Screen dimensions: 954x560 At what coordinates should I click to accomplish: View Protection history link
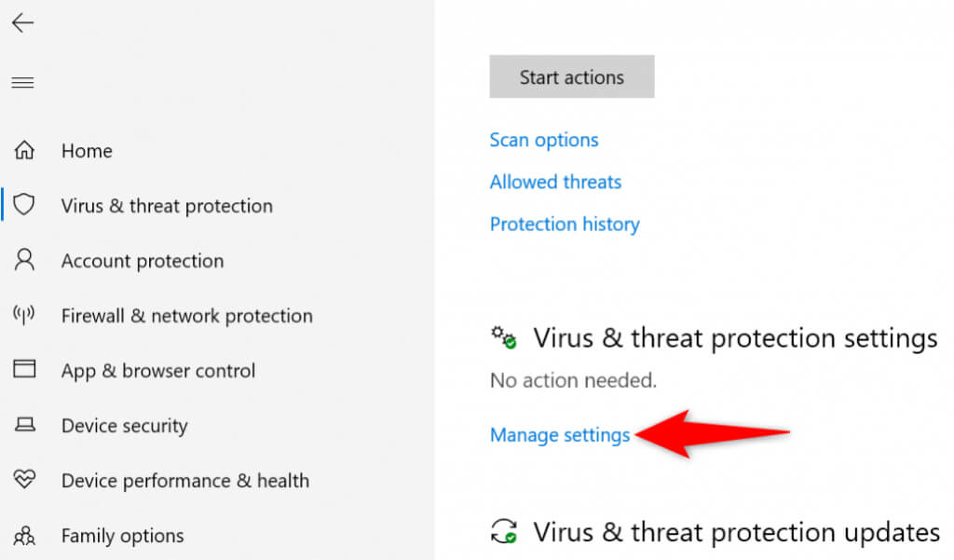coord(565,224)
